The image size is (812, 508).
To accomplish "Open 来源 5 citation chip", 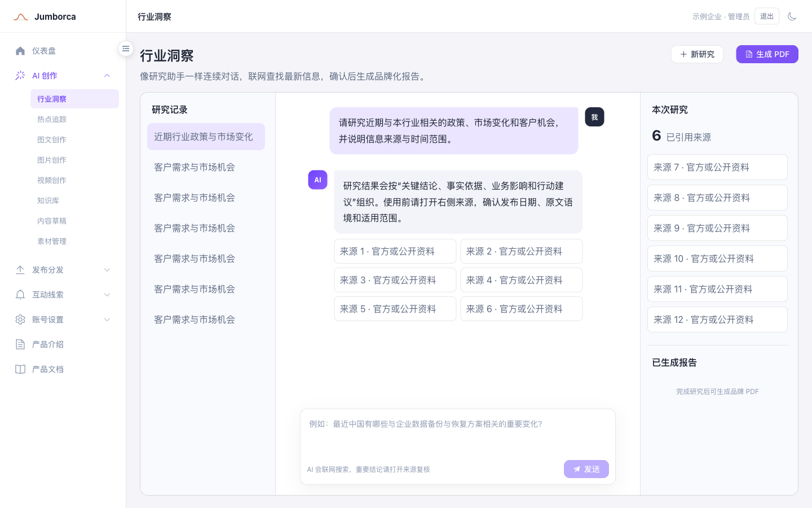I will (x=395, y=309).
